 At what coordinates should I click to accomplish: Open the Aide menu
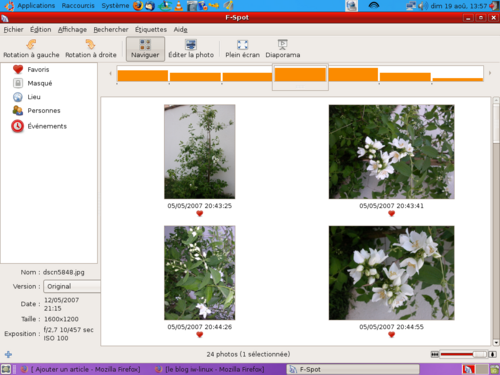tap(180, 30)
